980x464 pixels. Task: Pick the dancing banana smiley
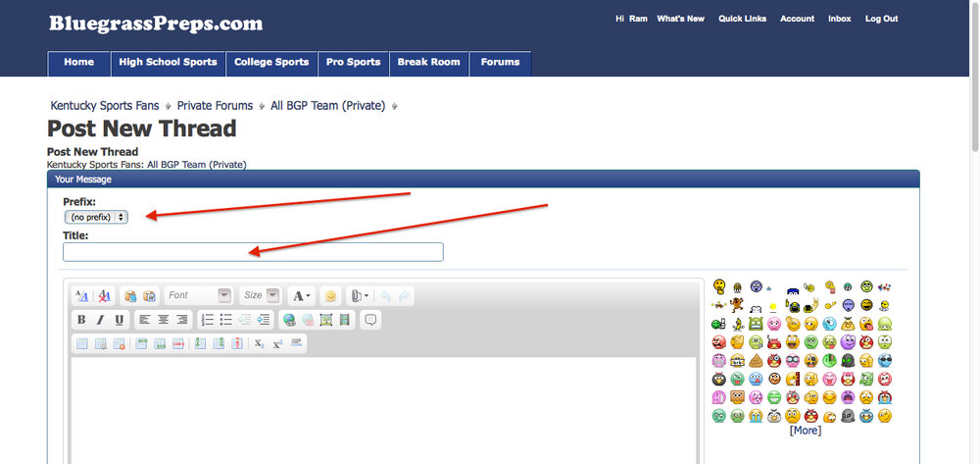(x=738, y=324)
